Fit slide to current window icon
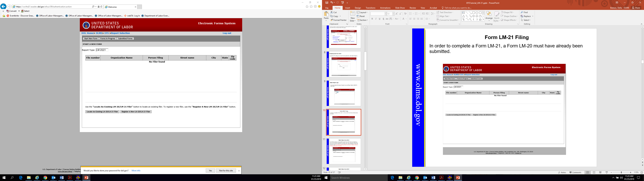Image resolution: width=644 pixels, height=181 pixels. coord(641,172)
